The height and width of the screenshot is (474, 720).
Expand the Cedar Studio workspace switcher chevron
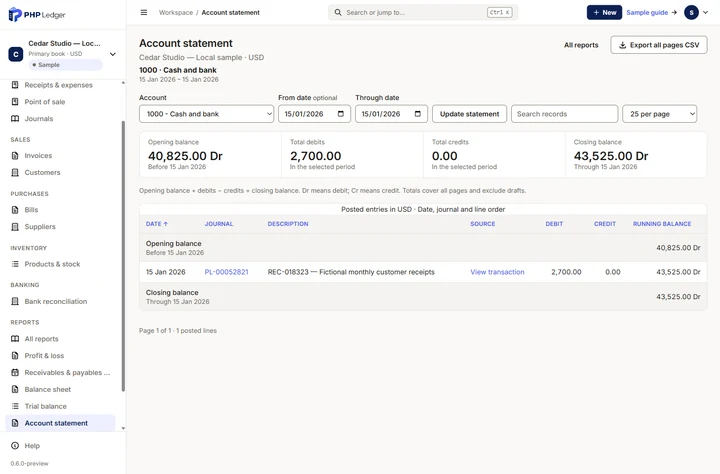[x=112, y=54]
